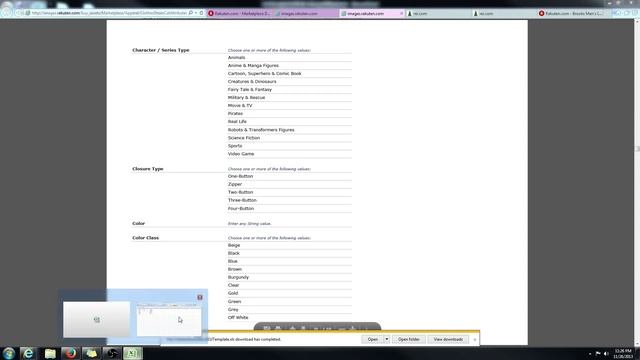
Task: Select the right Excel spreadsheet preview thumbnail
Action: tap(169, 320)
